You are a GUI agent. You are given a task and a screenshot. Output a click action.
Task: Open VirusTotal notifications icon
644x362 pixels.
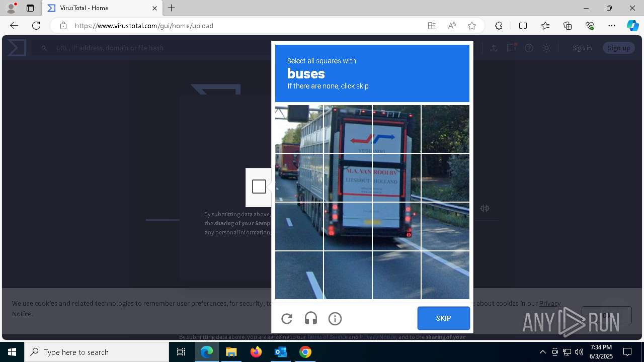pyautogui.click(x=512, y=48)
